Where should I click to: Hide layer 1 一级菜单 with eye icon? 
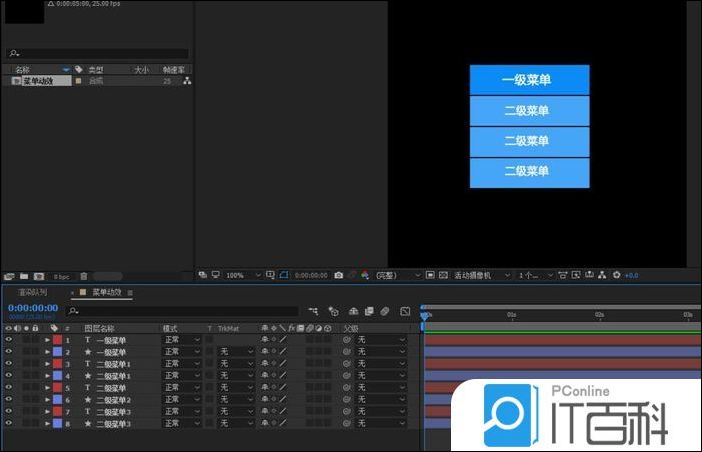[x=9, y=340]
